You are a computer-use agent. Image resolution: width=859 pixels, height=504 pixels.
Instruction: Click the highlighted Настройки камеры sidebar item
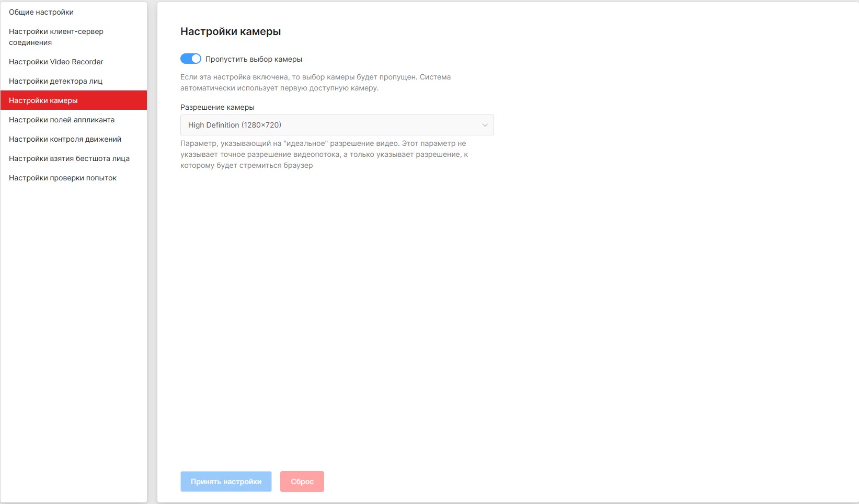pyautogui.click(x=43, y=100)
